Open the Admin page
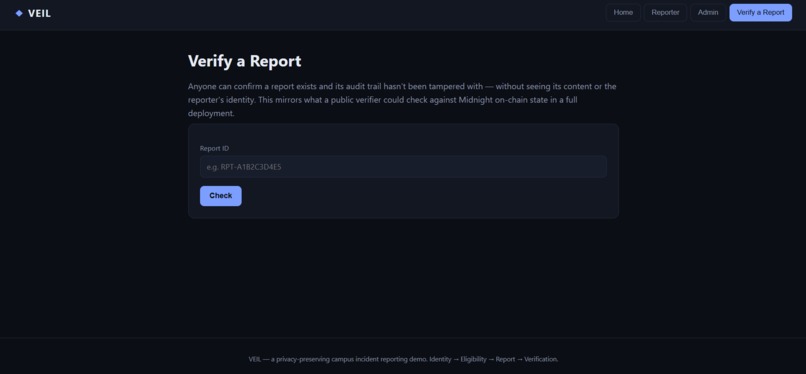This screenshot has width=806, height=374. click(x=708, y=13)
